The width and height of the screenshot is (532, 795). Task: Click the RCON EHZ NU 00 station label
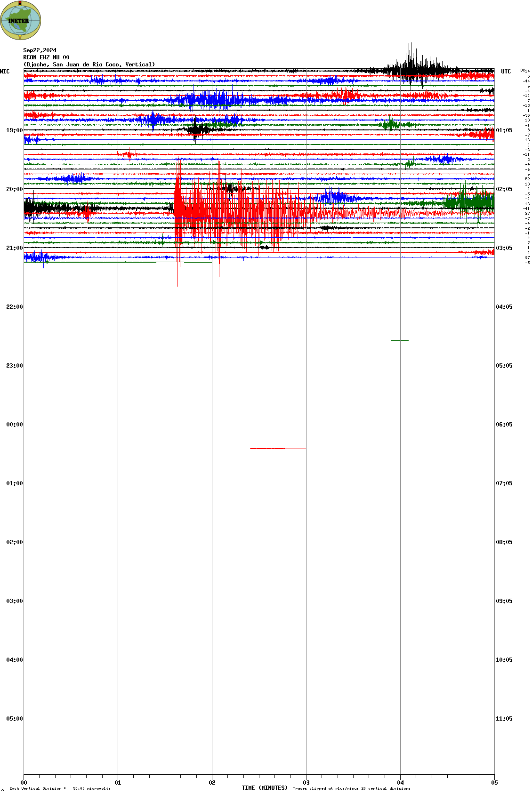click(x=46, y=57)
